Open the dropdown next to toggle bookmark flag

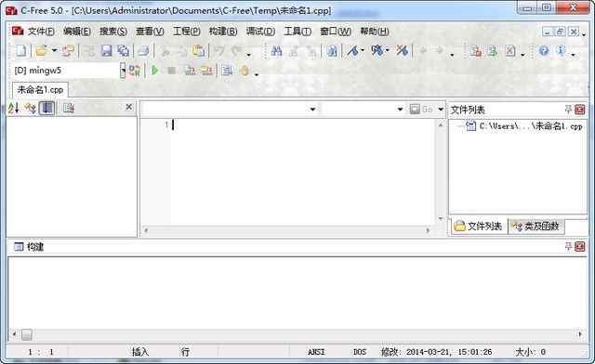point(363,50)
